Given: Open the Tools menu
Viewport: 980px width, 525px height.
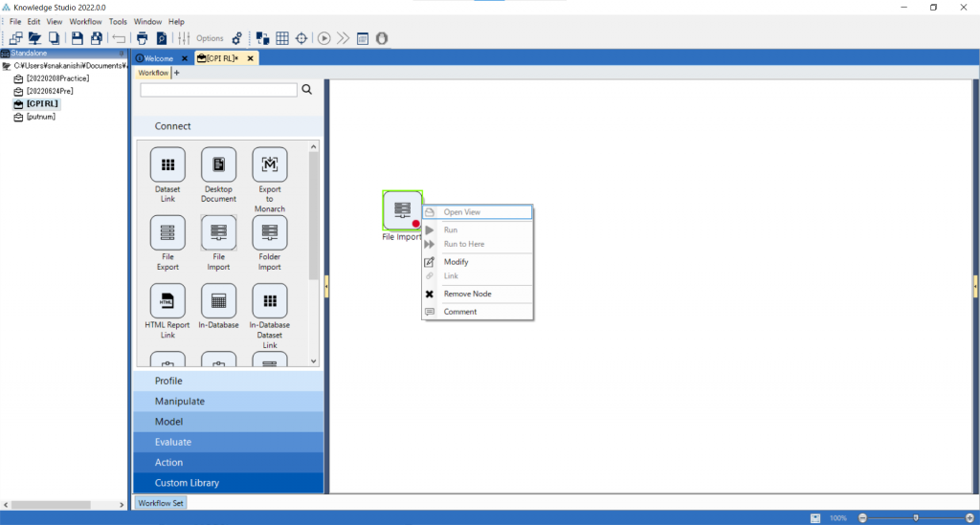Looking at the screenshot, I should [118, 21].
